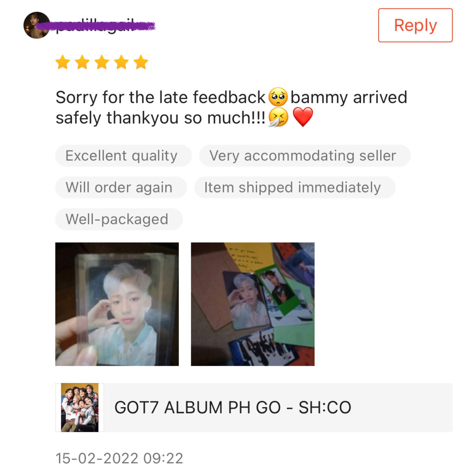Tap the Very accommodating seller tag

click(x=305, y=156)
